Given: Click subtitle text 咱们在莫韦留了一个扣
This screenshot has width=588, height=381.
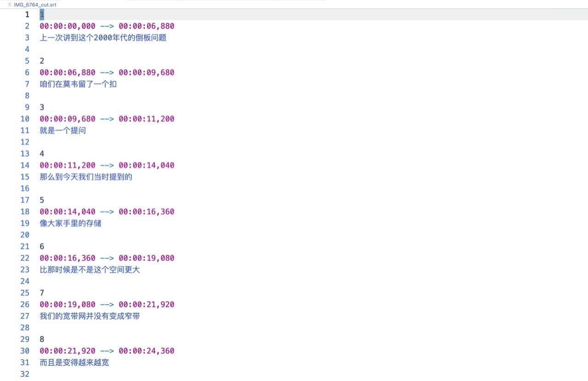Looking at the screenshot, I should tap(78, 84).
